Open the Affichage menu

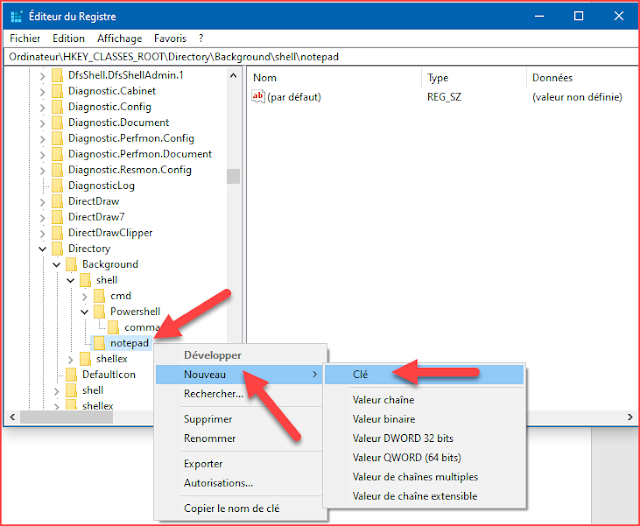(x=120, y=38)
